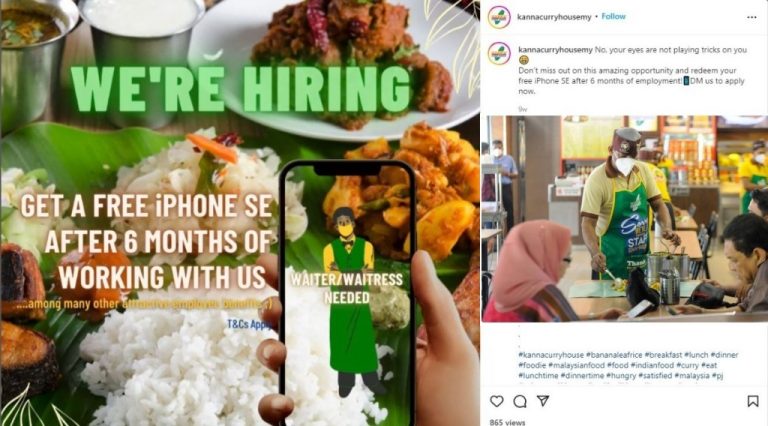Share the post via paper plane icon

[x=543, y=401]
